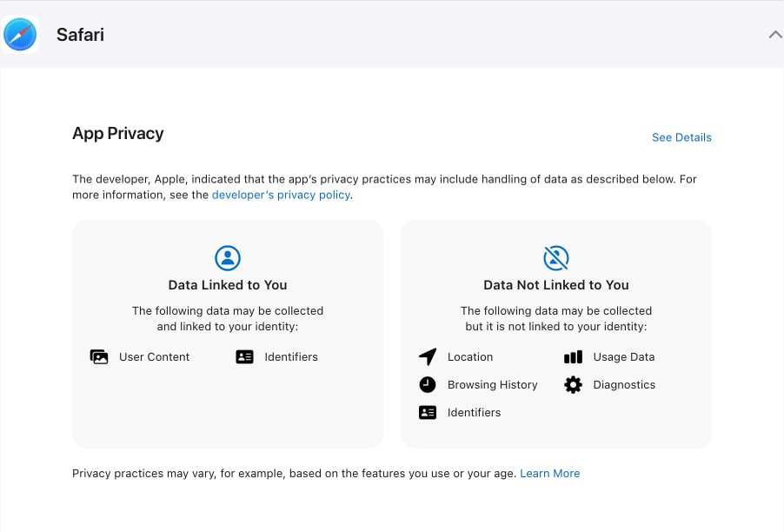Open the See Details link
The width and height of the screenshot is (784, 532).
point(681,137)
